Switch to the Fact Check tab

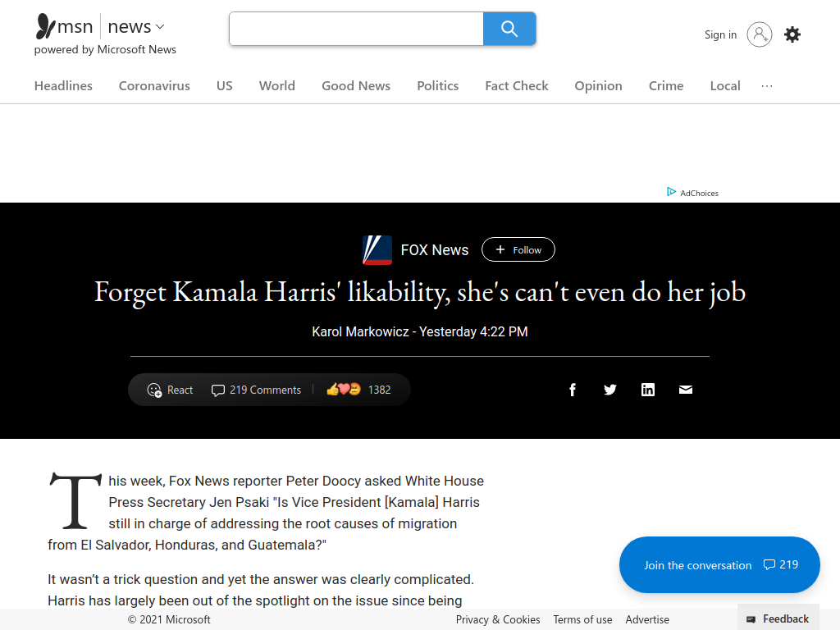[517, 86]
